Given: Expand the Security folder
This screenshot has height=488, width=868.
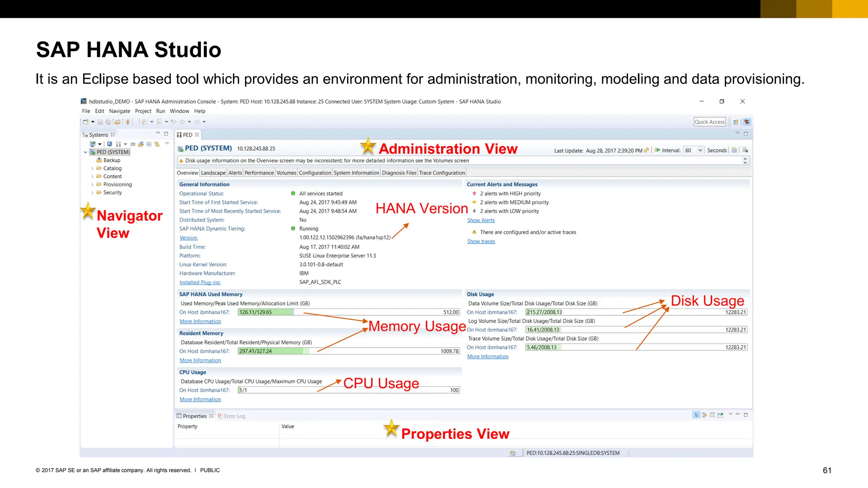Looking at the screenshot, I should [92, 193].
